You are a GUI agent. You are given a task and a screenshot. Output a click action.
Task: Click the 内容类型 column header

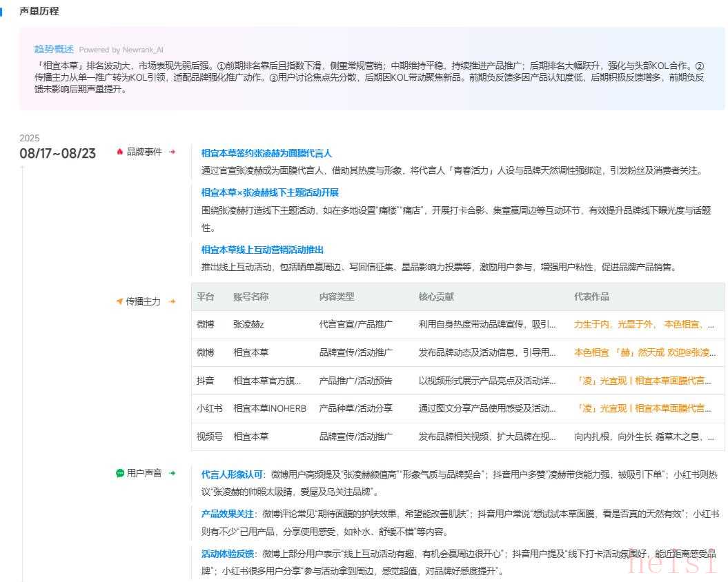[337, 297]
